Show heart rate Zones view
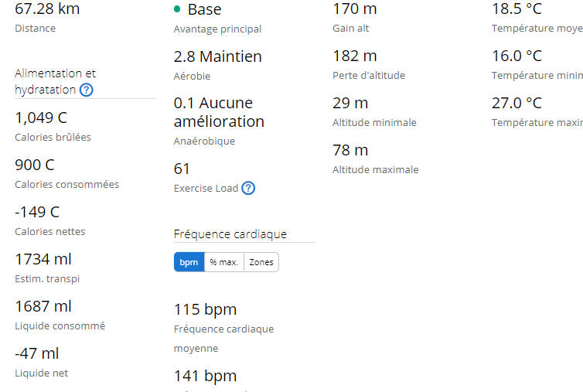The width and height of the screenshot is (583, 392). point(261,262)
